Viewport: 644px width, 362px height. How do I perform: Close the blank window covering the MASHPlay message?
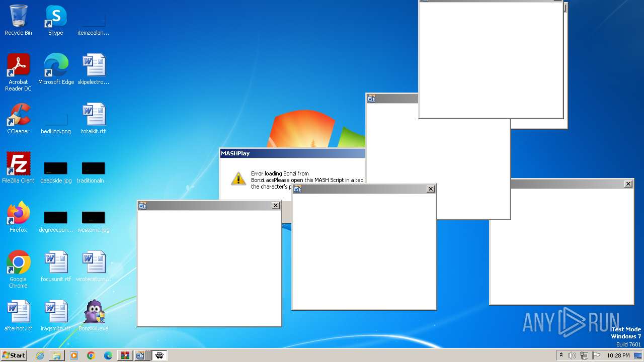431,189
